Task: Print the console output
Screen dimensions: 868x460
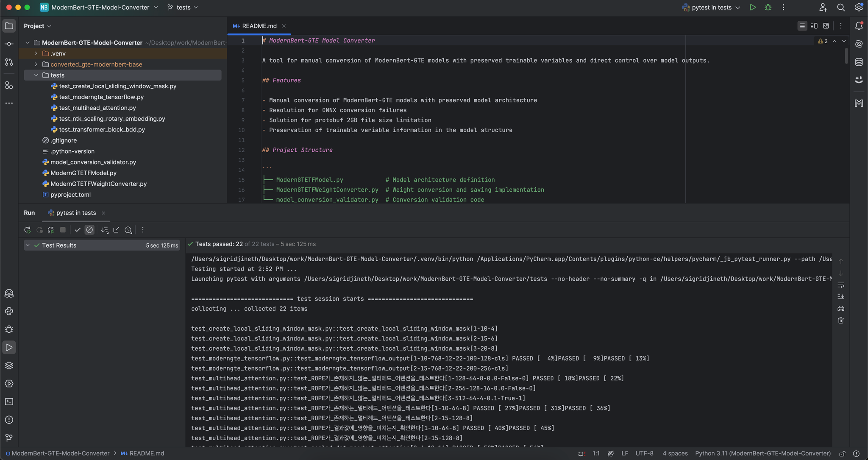Action: (x=841, y=309)
